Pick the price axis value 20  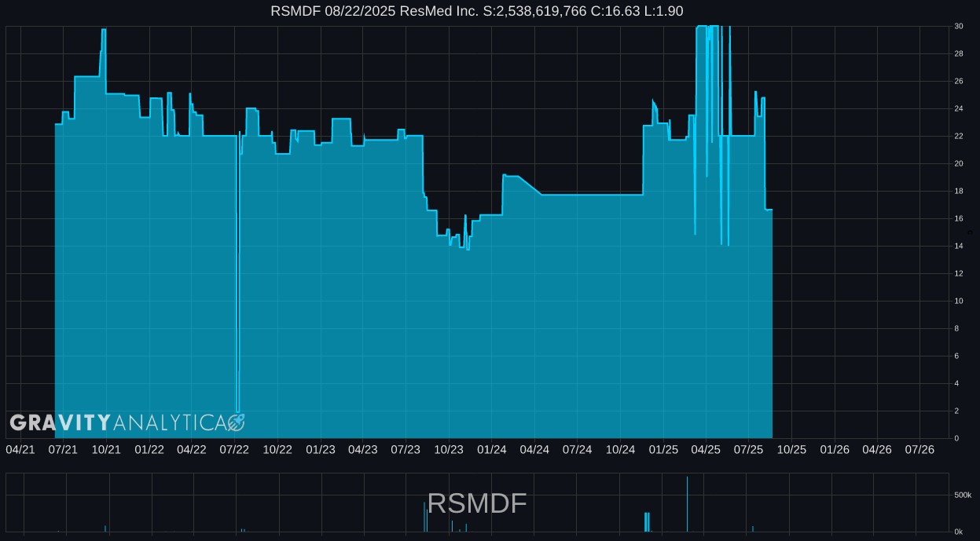tap(959, 163)
